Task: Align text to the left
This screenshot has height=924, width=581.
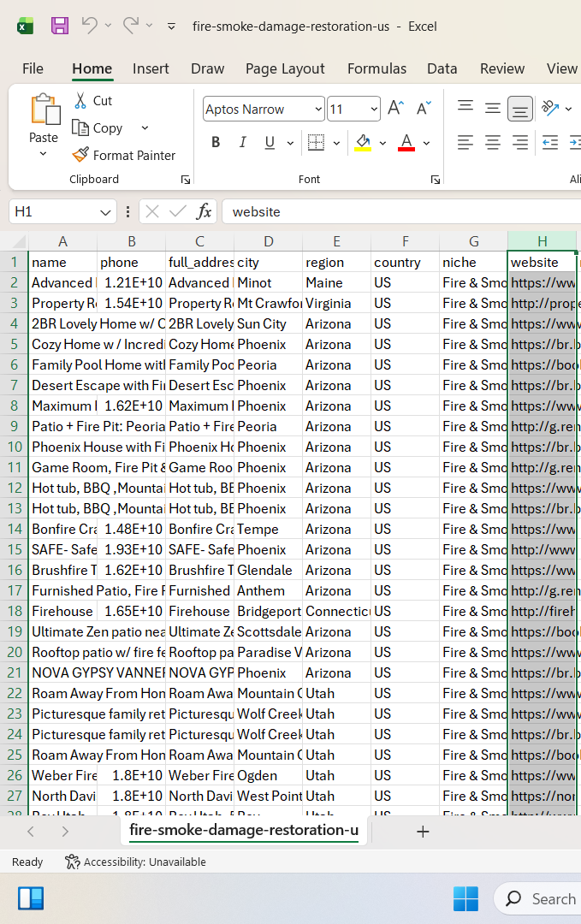Action: (x=465, y=142)
